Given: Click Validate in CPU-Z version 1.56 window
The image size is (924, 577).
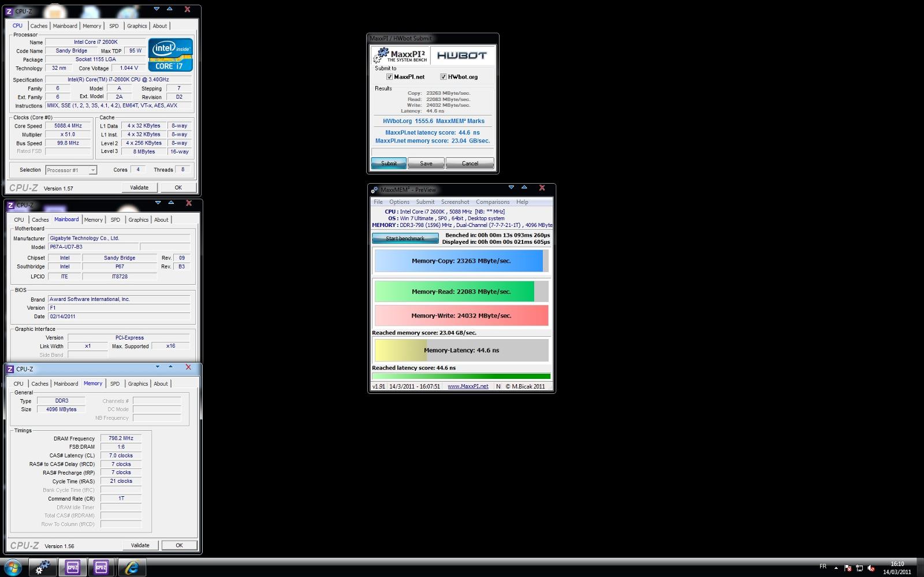Looking at the screenshot, I should (x=140, y=545).
